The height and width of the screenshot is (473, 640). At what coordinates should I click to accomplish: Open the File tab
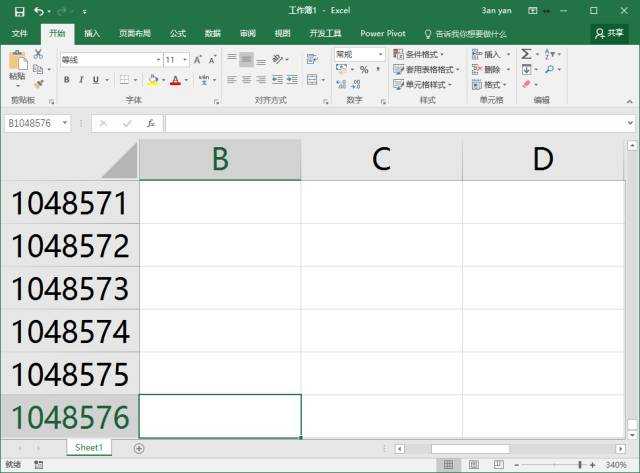(x=19, y=33)
